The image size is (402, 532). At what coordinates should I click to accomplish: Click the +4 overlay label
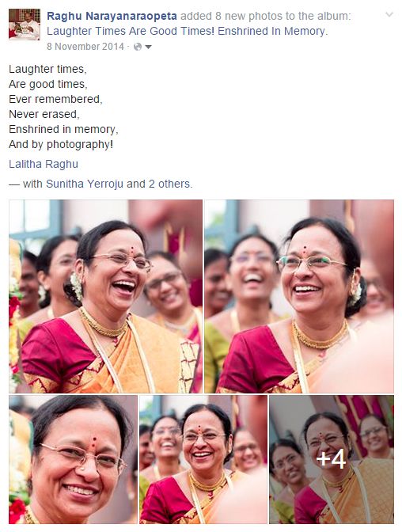(x=331, y=459)
